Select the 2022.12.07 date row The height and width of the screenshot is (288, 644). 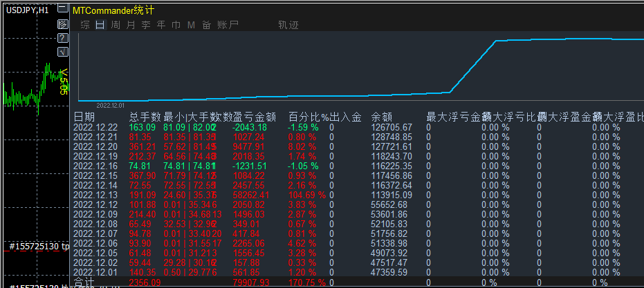coord(95,233)
